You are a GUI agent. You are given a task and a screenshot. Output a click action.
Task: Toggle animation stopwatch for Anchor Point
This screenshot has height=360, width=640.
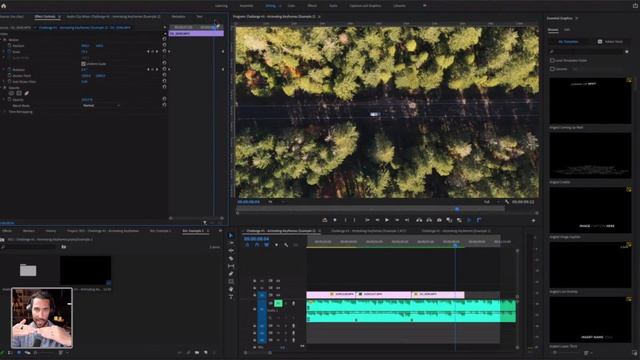click(9, 76)
